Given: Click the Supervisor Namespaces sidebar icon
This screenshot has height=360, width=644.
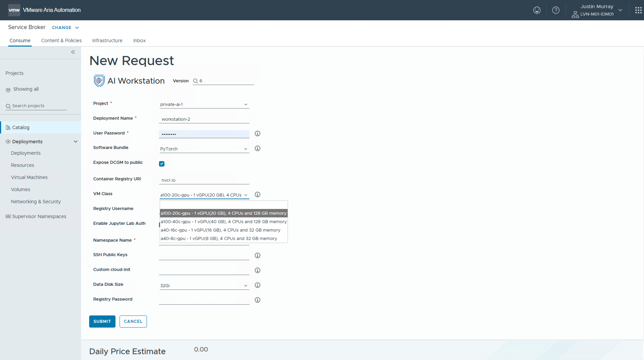Looking at the screenshot, I should coord(8,216).
